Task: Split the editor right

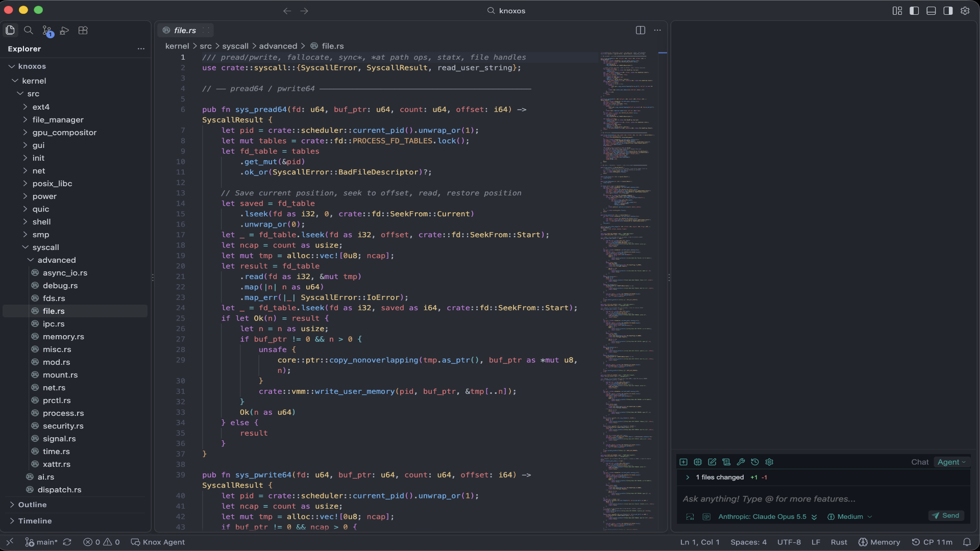Action: click(641, 30)
